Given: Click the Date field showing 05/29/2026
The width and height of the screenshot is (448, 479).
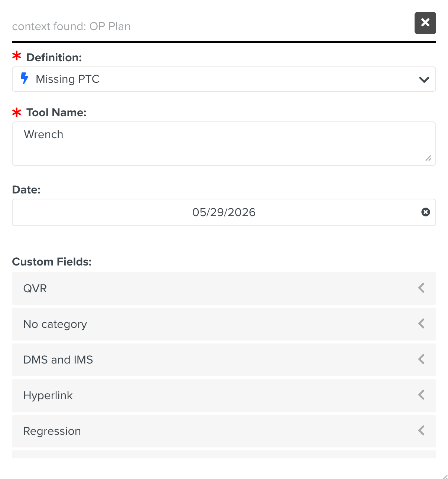Looking at the screenshot, I should [224, 212].
